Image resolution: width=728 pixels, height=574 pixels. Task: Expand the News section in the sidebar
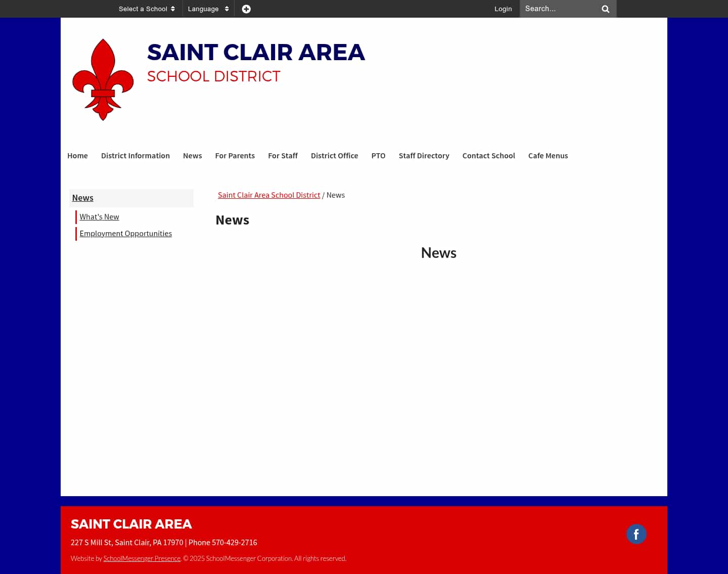pyautogui.click(x=82, y=198)
